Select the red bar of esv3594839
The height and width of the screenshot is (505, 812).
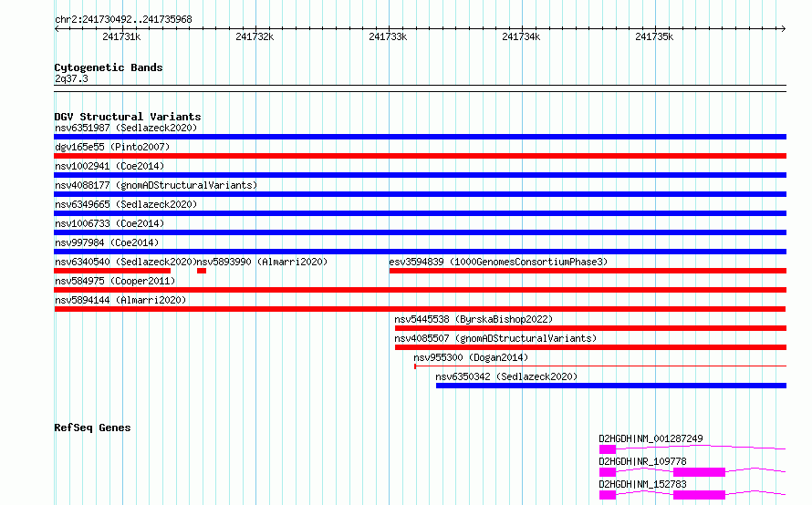(x=588, y=271)
